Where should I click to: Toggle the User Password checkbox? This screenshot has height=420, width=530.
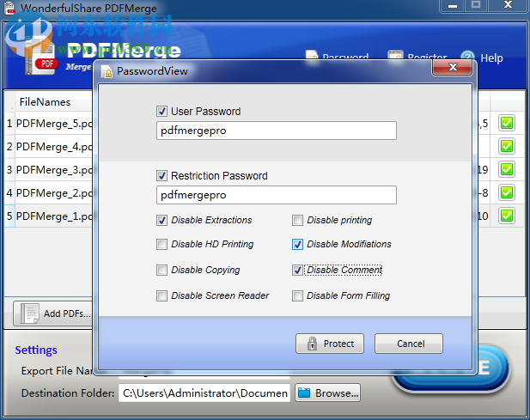tap(161, 111)
